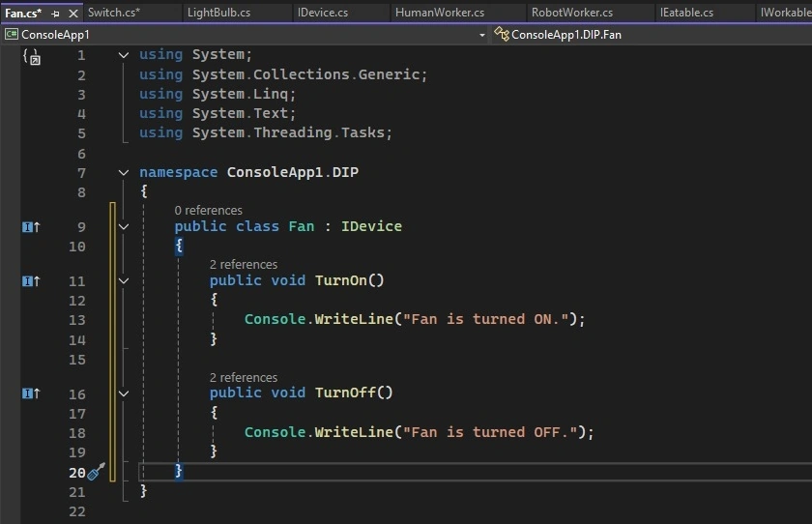Open the ConsoleApp1 project dropdown
812x524 pixels.
(x=482, y=35)
